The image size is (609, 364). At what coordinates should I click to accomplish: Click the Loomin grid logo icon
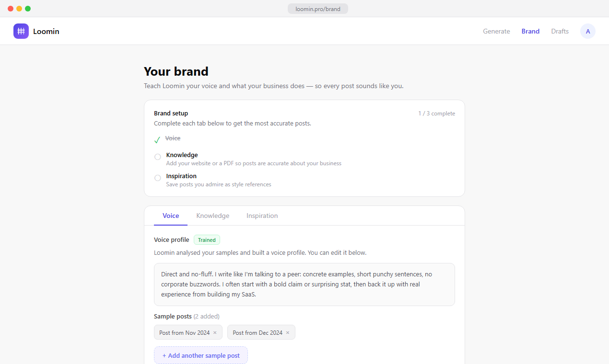pyautogui.click(x=21, y=31)
